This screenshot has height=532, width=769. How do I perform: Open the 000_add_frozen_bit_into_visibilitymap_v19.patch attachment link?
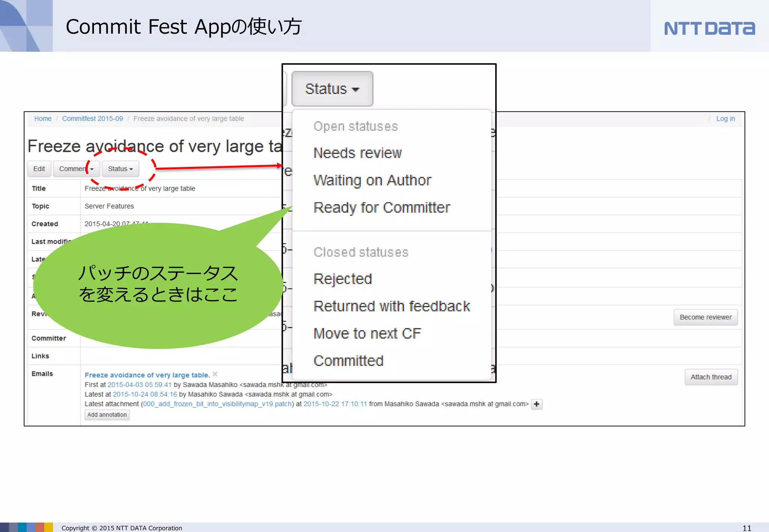(217, 404)
